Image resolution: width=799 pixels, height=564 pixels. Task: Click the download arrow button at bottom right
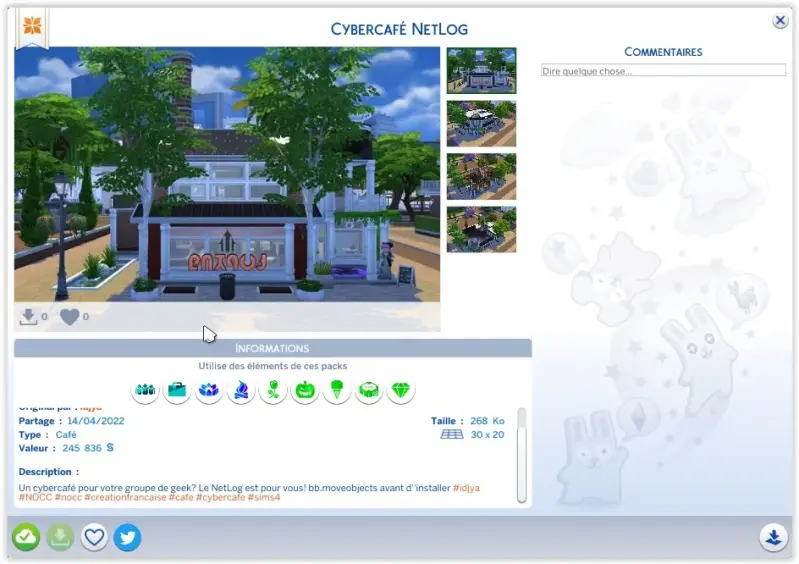774,537
